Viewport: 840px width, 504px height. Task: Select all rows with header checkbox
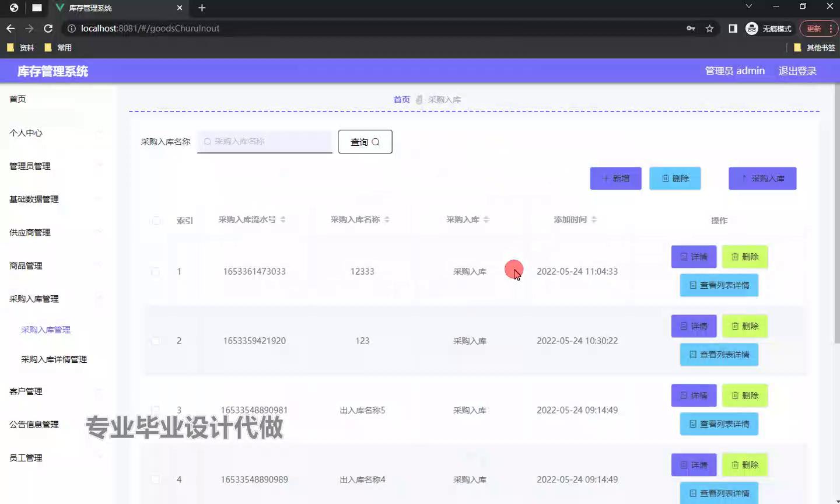[x=156, y=220]
